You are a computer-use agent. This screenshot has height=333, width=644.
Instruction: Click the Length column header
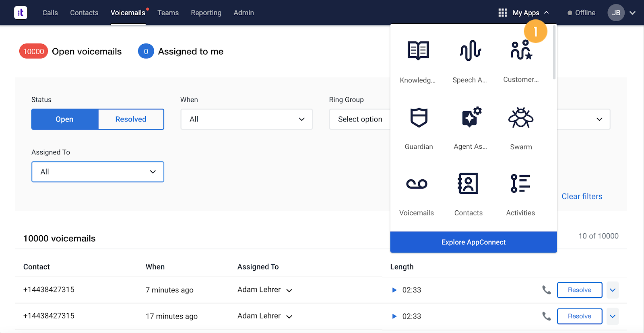click(402, 267)
